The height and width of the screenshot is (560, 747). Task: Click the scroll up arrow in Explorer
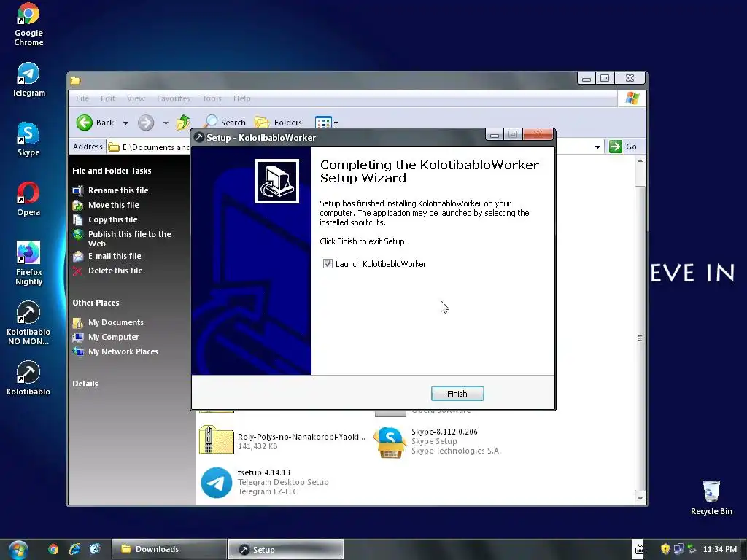(640, 161)
